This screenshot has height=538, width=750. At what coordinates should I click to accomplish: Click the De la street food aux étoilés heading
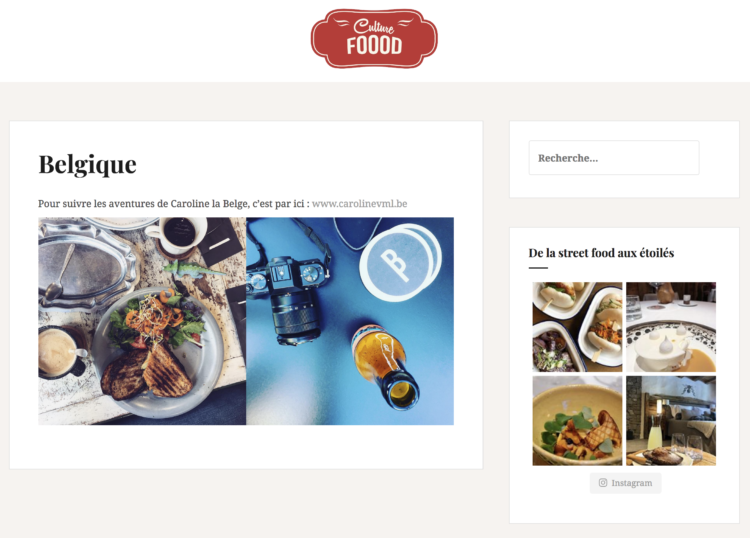[601, 253]
